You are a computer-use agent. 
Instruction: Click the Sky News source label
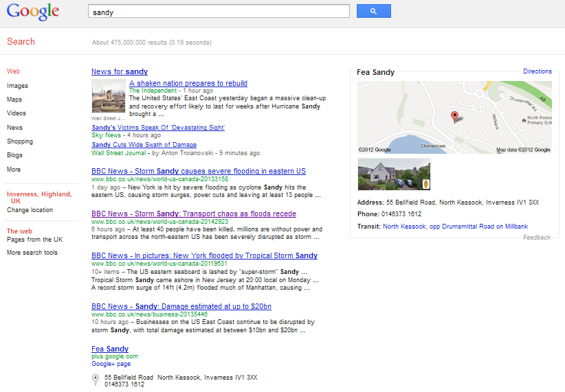pos(106,135)
